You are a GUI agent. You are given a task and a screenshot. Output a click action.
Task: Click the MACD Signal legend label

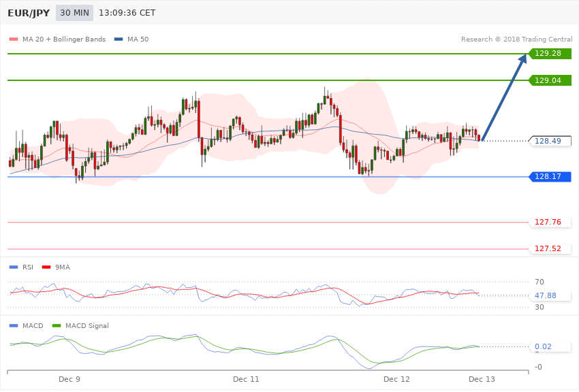(87, 325)
